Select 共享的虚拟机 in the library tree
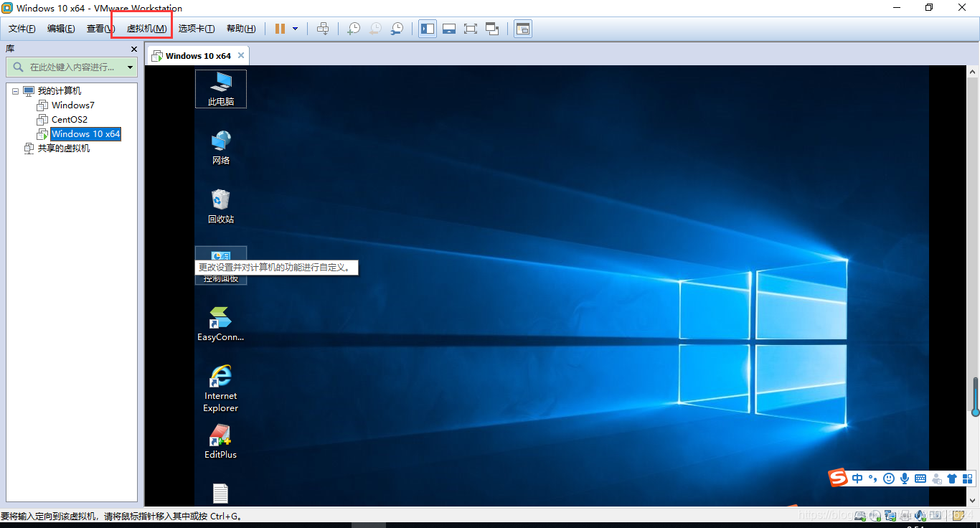This screenshot has height=528, width=980. 64,148
